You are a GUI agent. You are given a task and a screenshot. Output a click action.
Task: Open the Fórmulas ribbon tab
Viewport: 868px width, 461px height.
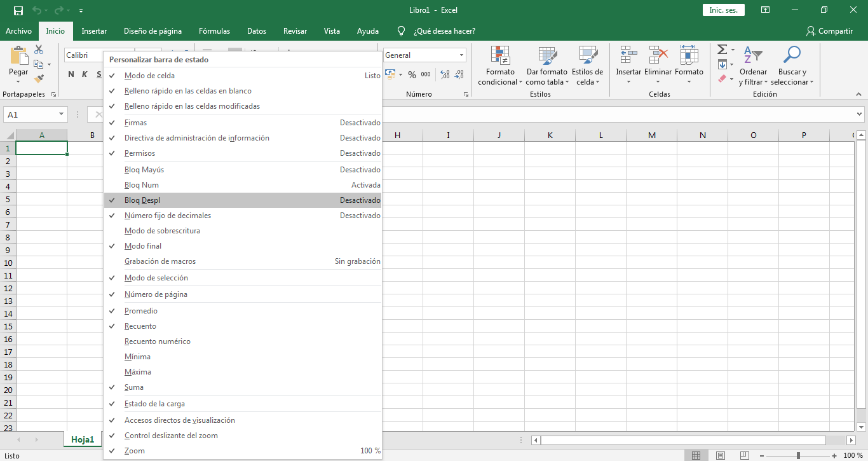coord(214,31)
